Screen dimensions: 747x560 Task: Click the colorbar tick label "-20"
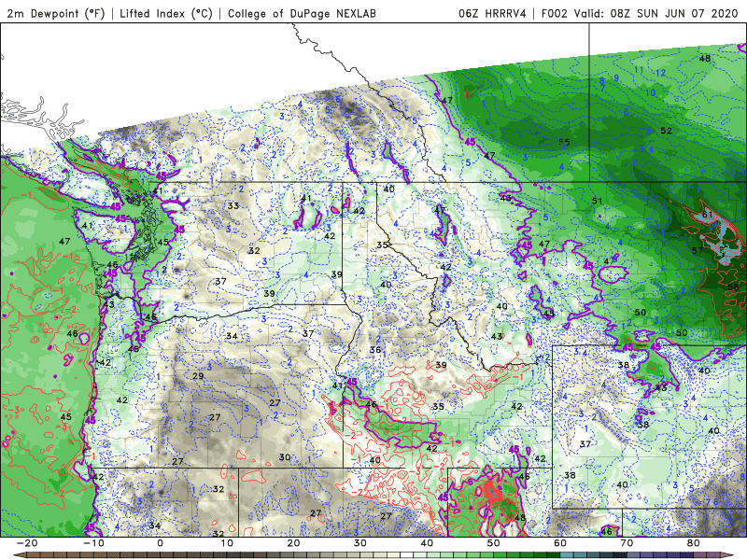point(27,543)
